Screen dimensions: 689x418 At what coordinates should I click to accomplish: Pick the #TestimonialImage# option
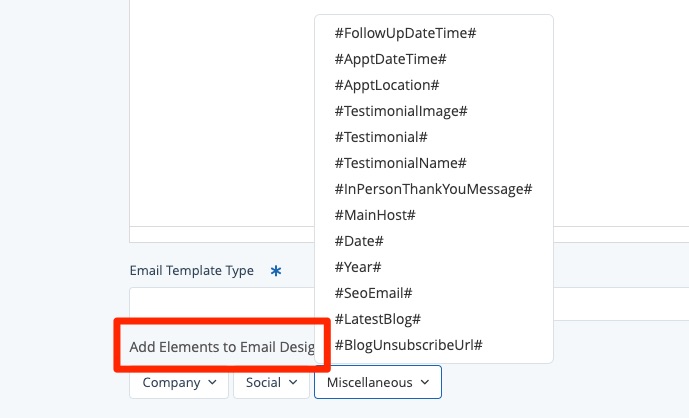[x=401, y=111]
